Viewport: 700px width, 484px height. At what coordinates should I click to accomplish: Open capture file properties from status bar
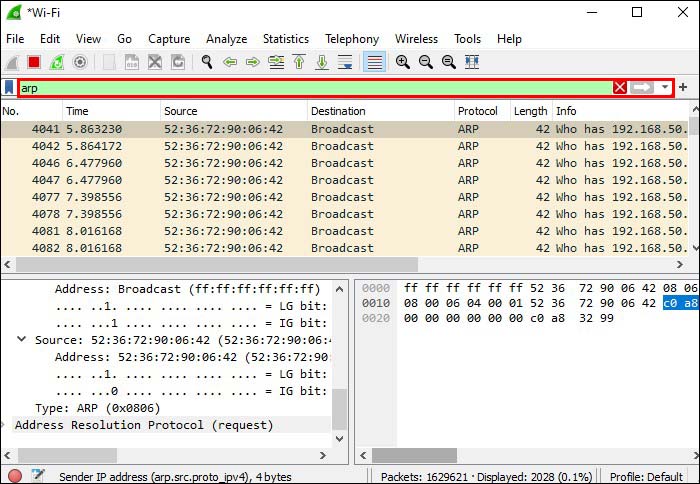tap(38, 475)
